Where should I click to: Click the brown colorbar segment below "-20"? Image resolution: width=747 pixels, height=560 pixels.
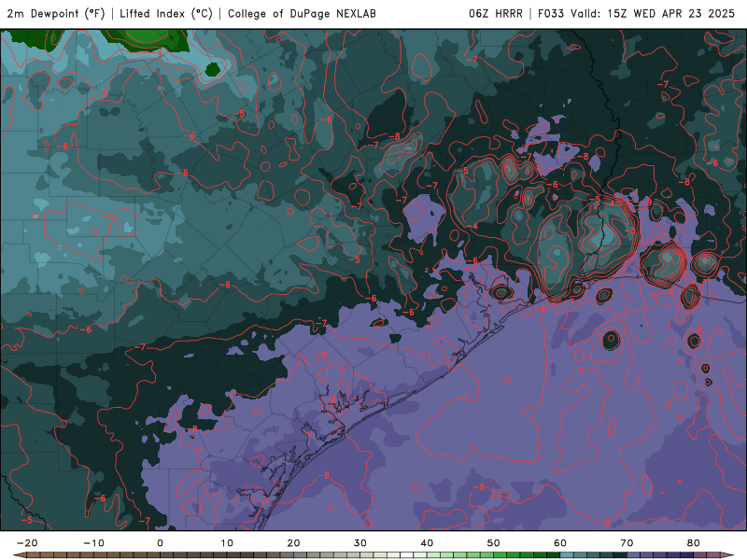tap(34, 555)
